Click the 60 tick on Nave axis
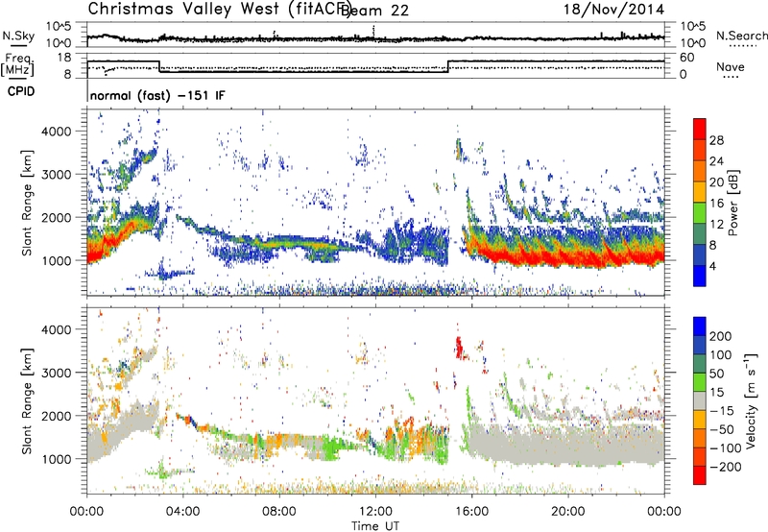768x532 pixels. pos(687,58)
